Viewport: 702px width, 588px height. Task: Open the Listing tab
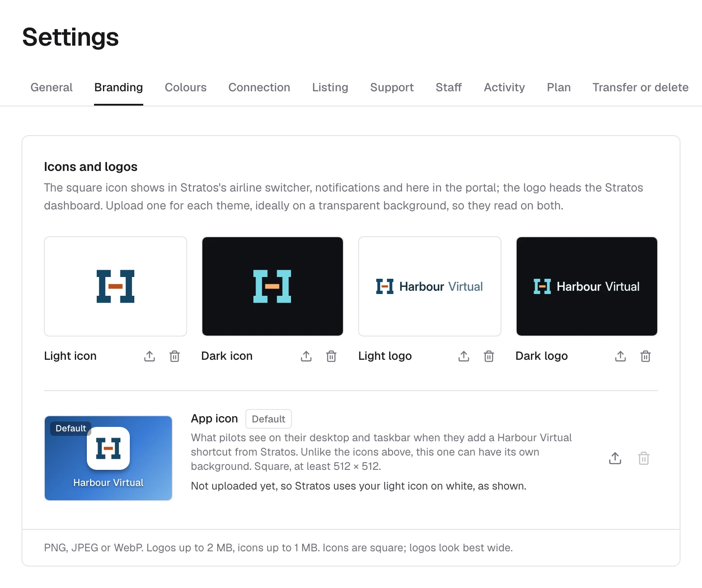(x=330, y=87)
